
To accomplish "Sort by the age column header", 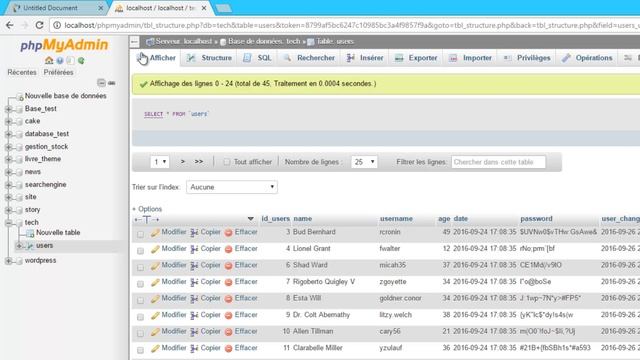I will click(x=444, y=219).
